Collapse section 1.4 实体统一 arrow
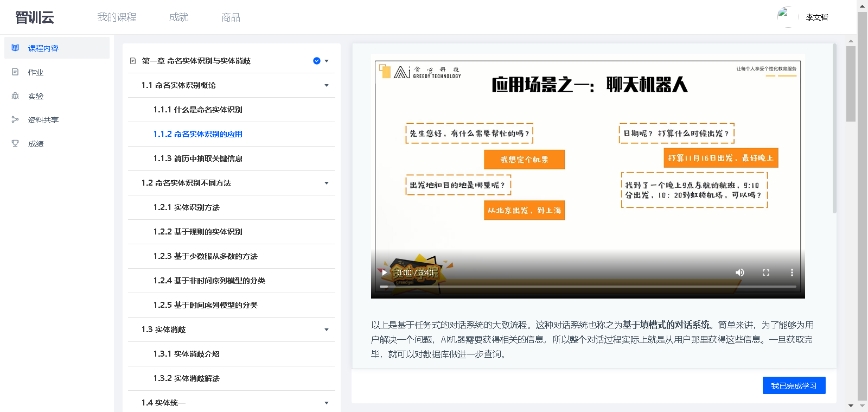868x412 pixels. pos(327,403)
